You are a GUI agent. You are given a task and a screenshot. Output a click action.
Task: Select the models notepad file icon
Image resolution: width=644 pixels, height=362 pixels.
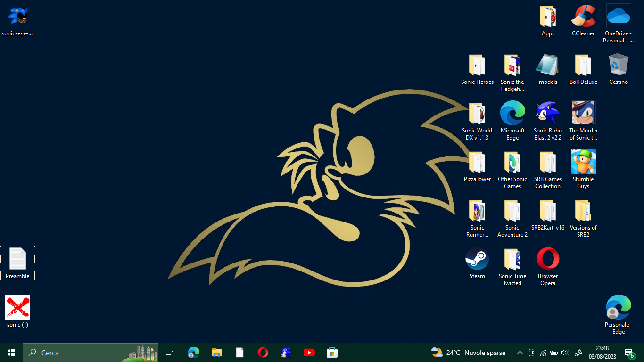(x=548, y=69)
